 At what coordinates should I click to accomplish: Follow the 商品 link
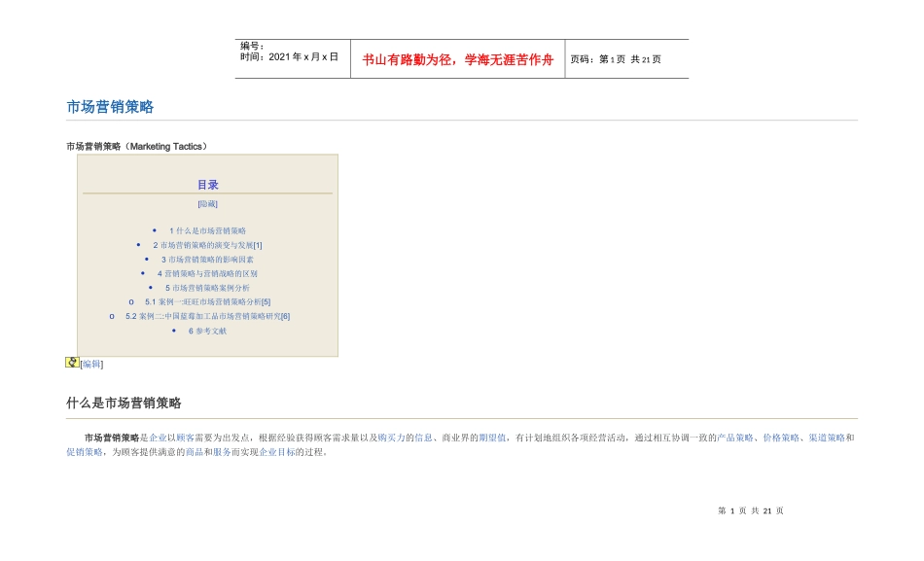[195, 452]
